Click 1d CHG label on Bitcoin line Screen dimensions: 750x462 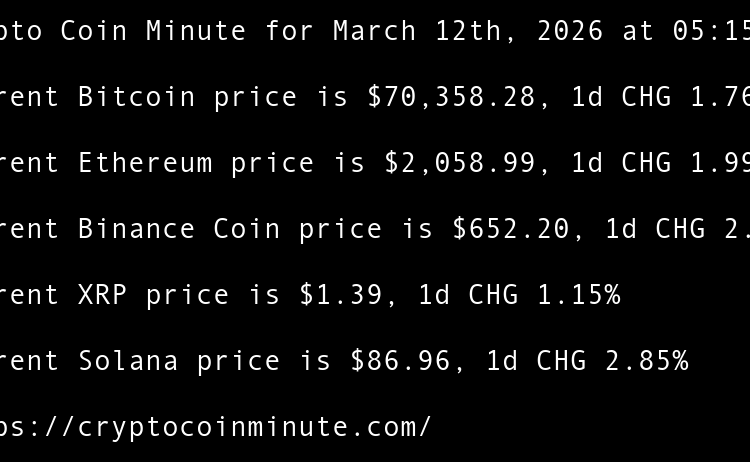click(x=622, y=97)
